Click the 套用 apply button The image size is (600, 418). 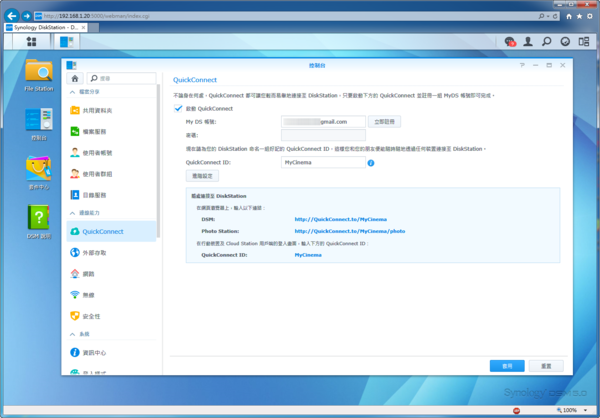tap(506, 366)
